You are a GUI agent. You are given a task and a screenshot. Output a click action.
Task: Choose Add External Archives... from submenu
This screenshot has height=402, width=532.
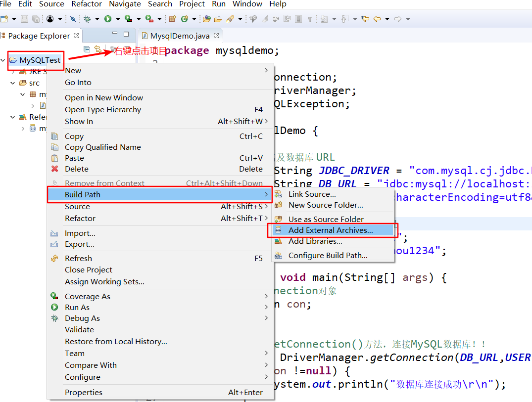point(332,230)
